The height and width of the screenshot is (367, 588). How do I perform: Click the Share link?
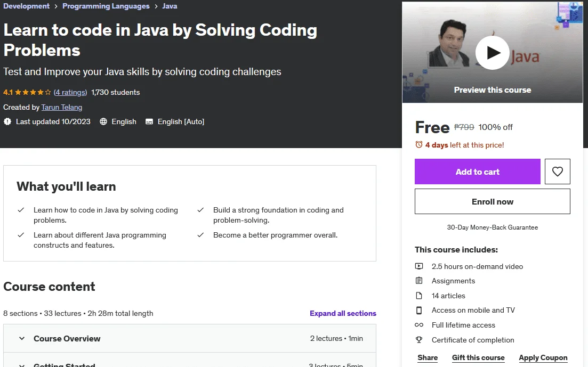pos(428,357)
